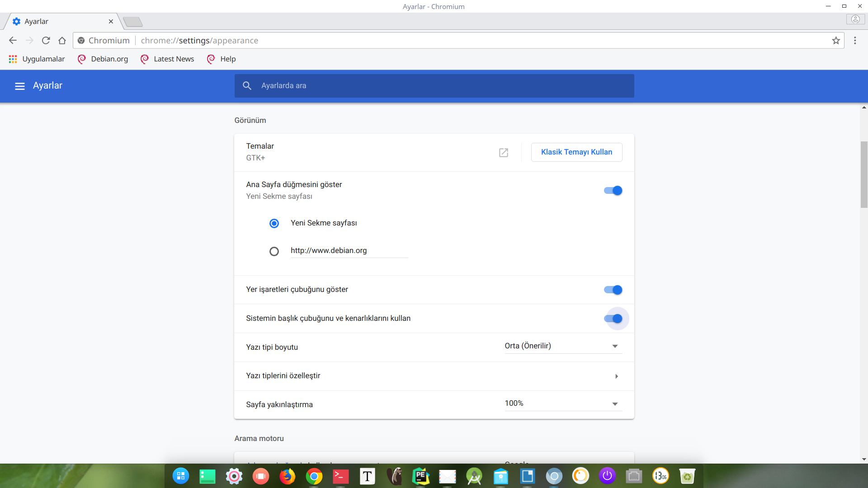The image size is (868, 488).
Task: Open themes store external link icon
Action: (504, 153)
